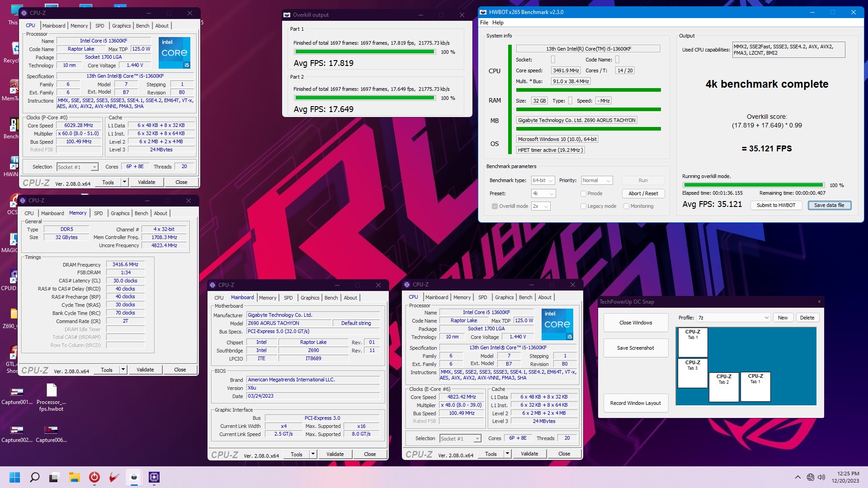Open Priority Normal dropdown
868x488 pixels.
[x=597, y=180]
